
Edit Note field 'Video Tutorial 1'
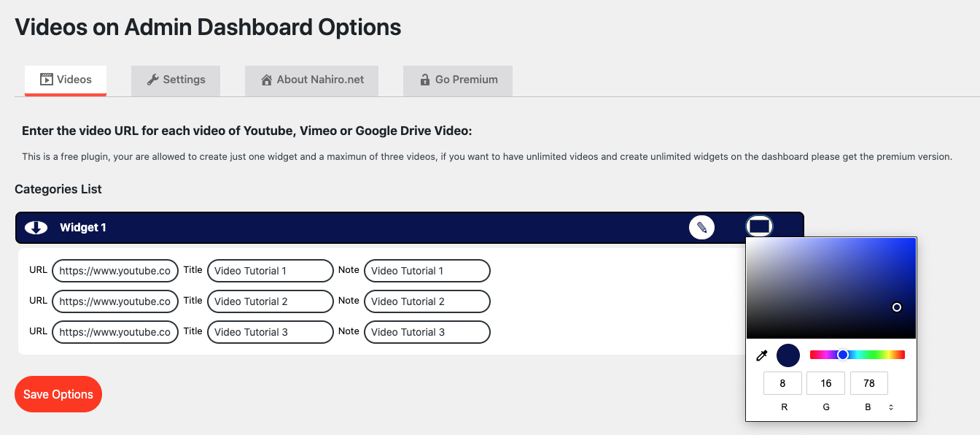(427, 271)
